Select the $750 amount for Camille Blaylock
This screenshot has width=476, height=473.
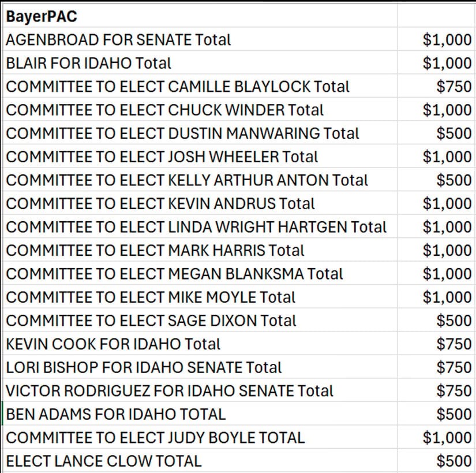tap(454, 87)
